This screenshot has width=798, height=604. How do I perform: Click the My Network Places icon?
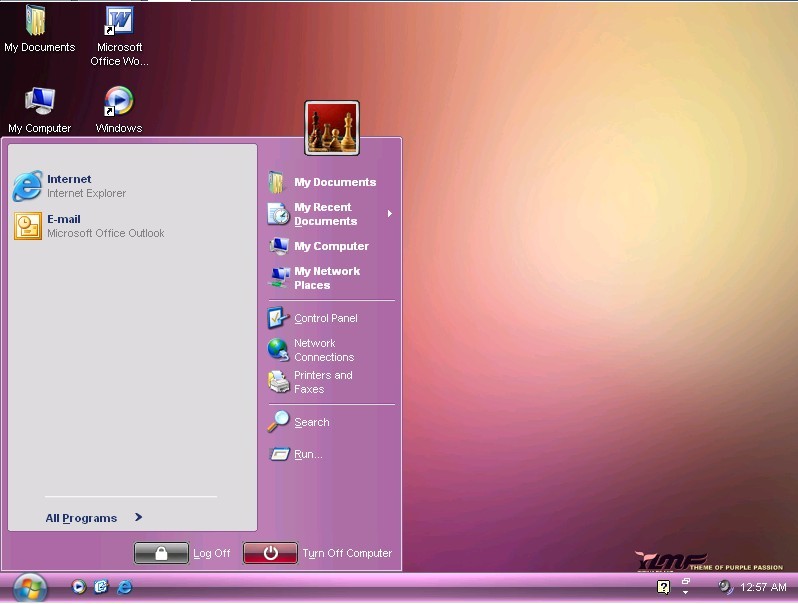279,278
